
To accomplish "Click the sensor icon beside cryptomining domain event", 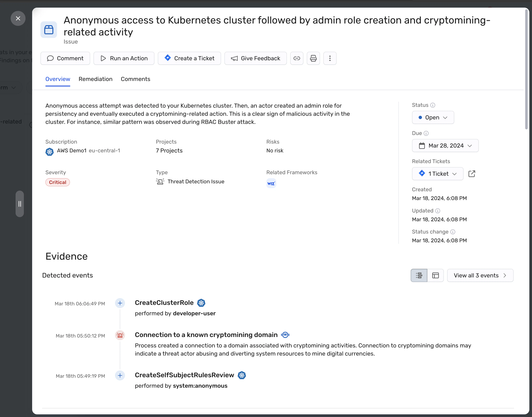I will coord(285,335).
